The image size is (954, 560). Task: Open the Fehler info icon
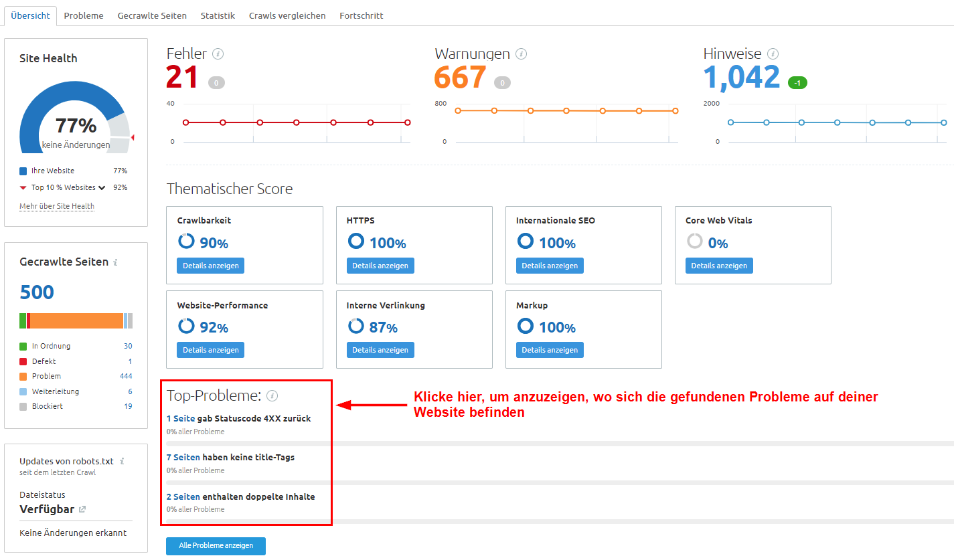coord(218,54)
